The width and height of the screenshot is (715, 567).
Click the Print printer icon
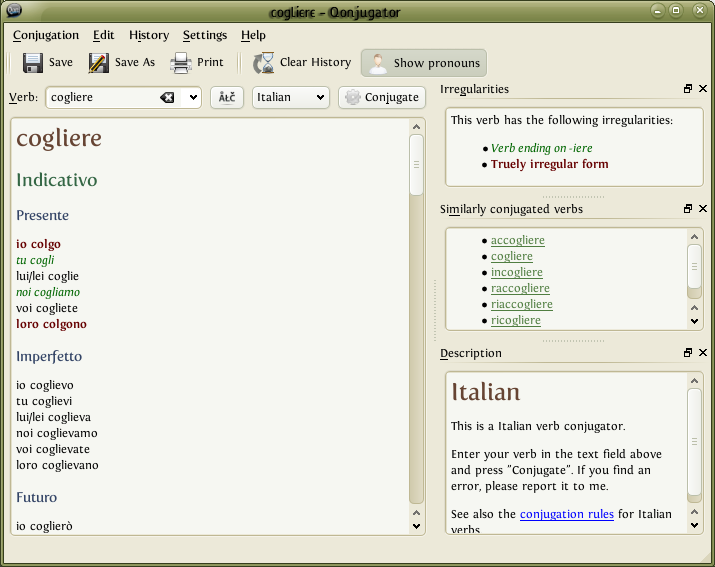point(181,63)
